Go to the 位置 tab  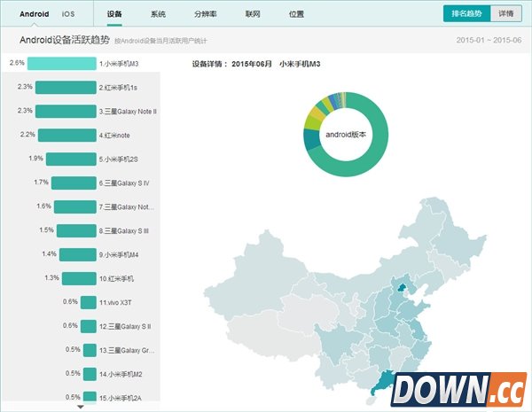pos(296,15)
